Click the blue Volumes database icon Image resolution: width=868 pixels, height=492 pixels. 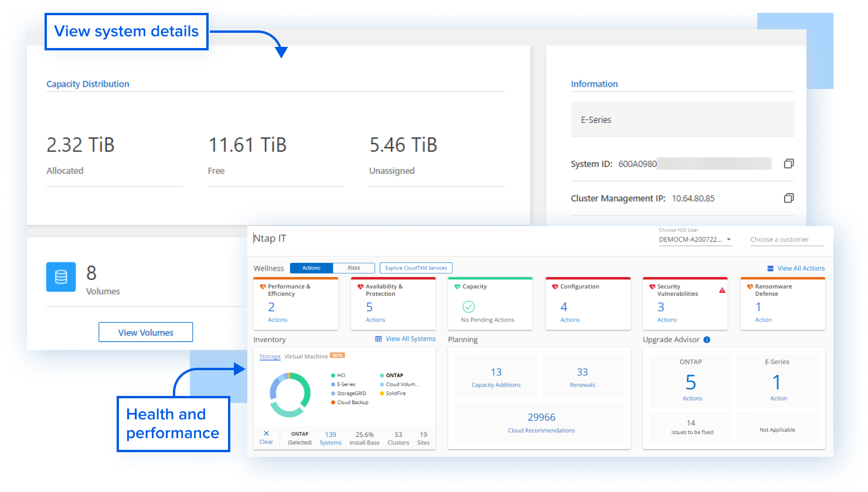click(x=61, y=276)
